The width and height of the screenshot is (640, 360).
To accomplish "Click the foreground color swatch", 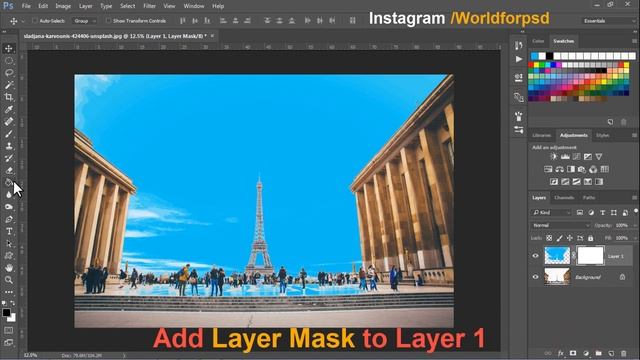I will tap(6, 313).
